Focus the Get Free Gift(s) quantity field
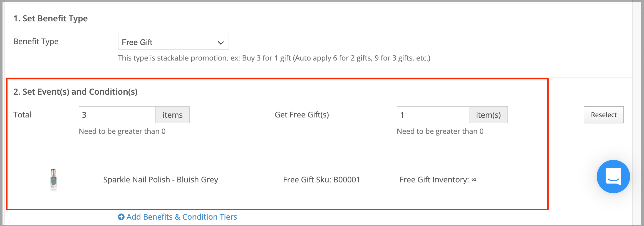 (x=433, y=115)
